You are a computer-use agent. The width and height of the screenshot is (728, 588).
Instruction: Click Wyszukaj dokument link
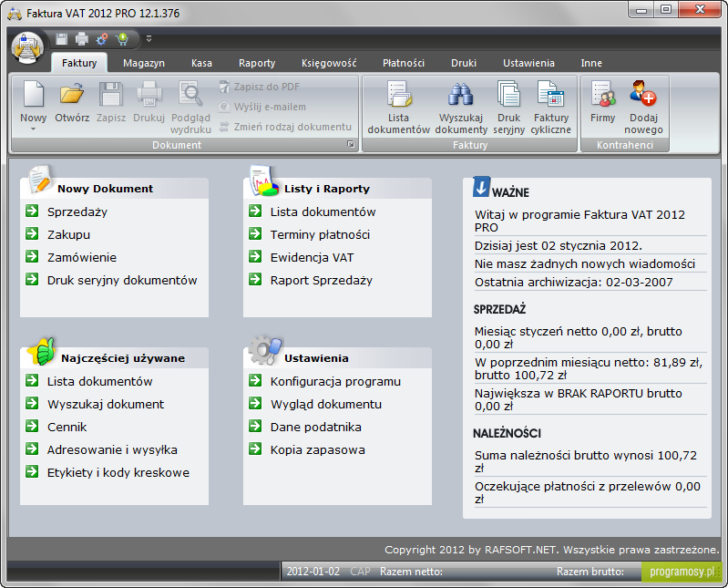click(106, 404)
